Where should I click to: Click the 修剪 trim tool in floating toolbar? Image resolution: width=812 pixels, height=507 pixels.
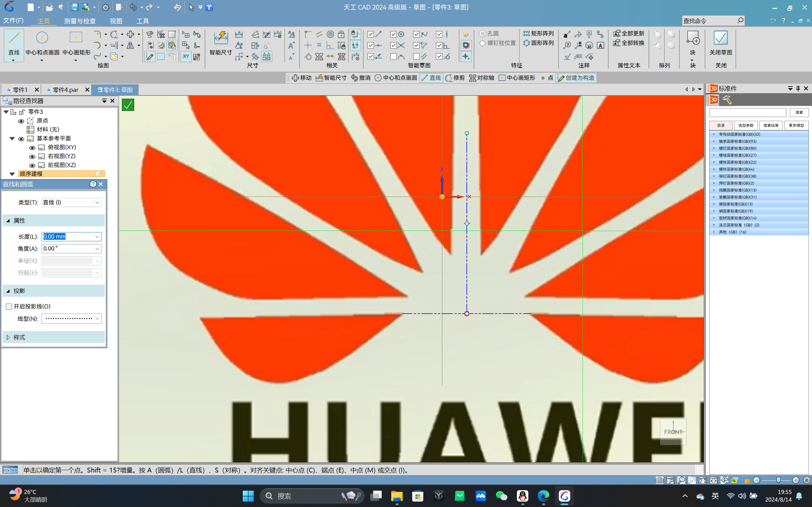[455, 78]
